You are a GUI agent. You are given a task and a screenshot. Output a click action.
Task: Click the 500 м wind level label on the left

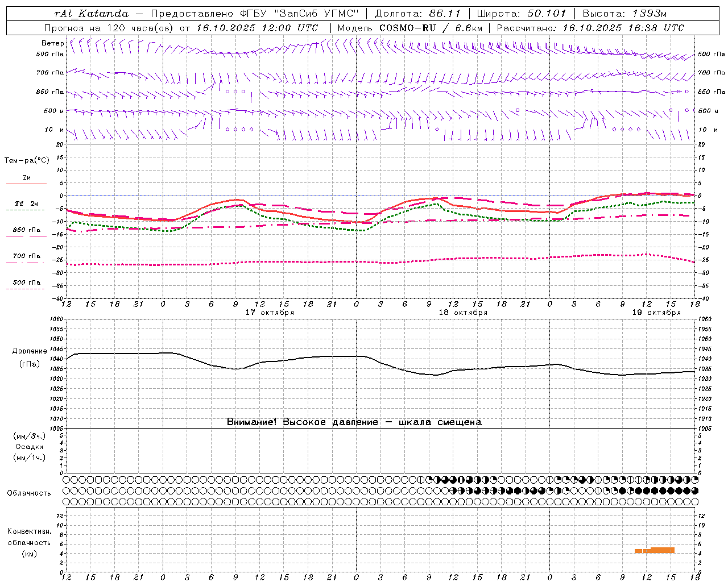tap(54, 111)
